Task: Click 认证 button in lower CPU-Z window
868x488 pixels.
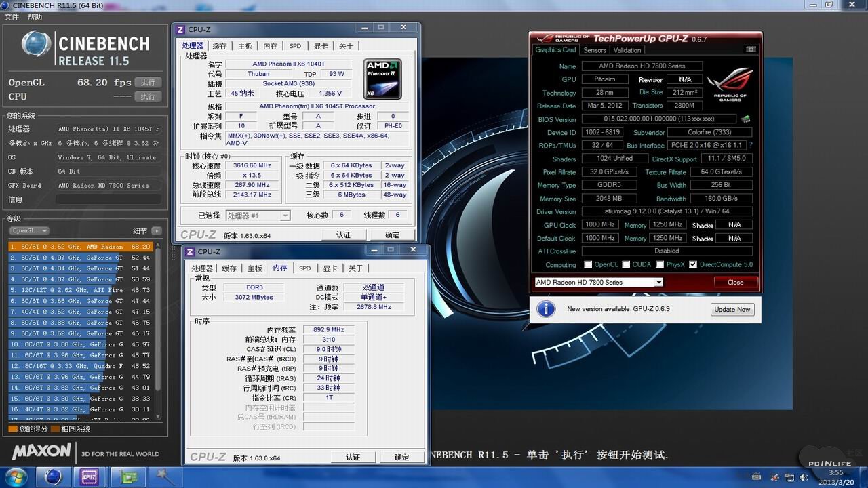Action: click(353, 457)
